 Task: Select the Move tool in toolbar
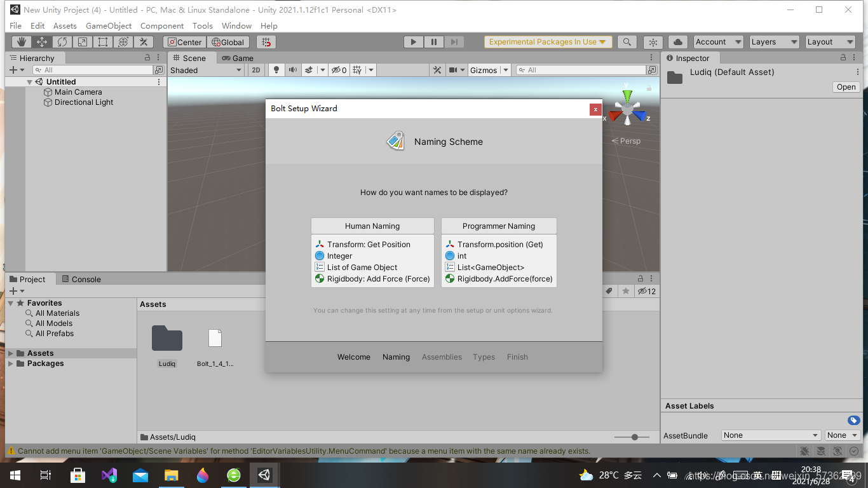[x=42, y=42]
